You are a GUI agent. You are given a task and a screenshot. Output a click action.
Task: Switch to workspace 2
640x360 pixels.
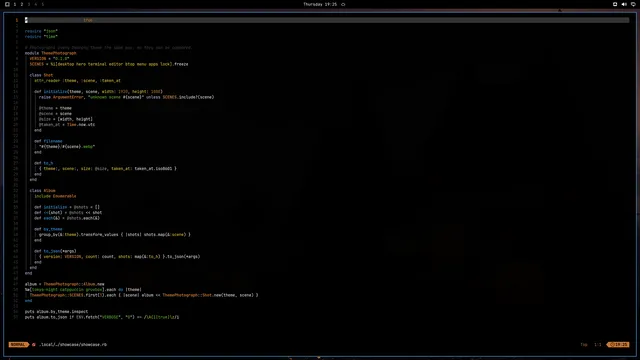click(x=22, y=4)
